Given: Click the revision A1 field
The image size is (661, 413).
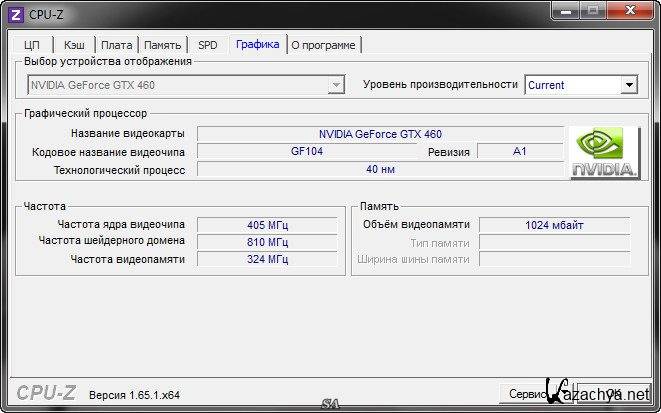Looking at the screenshot, I should pyautogui.click(x=519, y=152).
